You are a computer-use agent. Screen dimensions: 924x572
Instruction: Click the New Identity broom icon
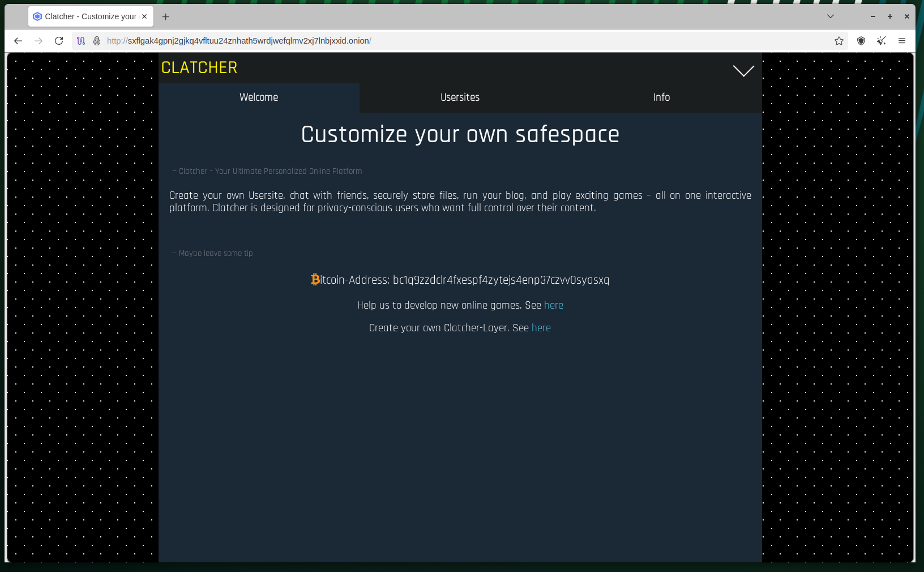882,41
